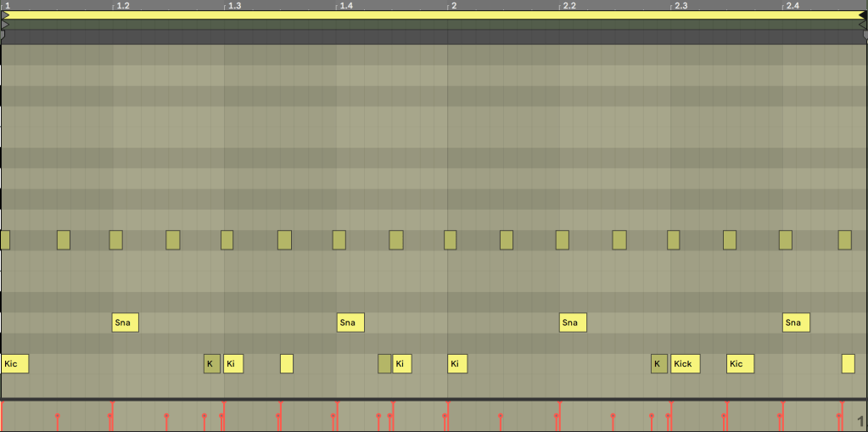The width and height of the screenshot is (868, 432).
Task: Click the Snare note at beat 2.2
Action: click(573, 323)
